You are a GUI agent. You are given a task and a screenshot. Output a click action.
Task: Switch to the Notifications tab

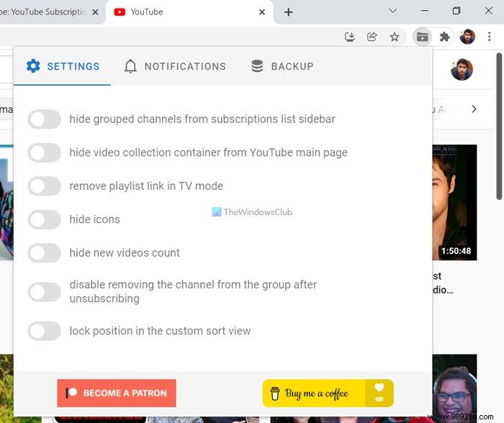[175, 66]
